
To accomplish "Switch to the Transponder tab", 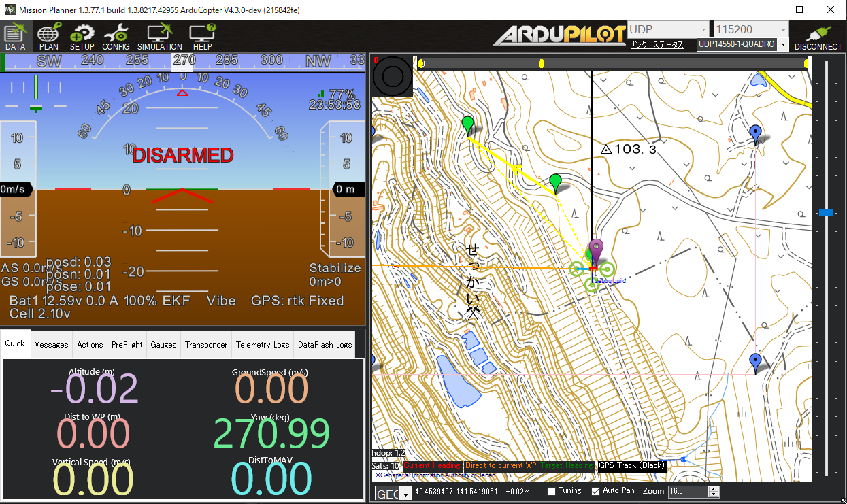I will (x=206, y=345).
